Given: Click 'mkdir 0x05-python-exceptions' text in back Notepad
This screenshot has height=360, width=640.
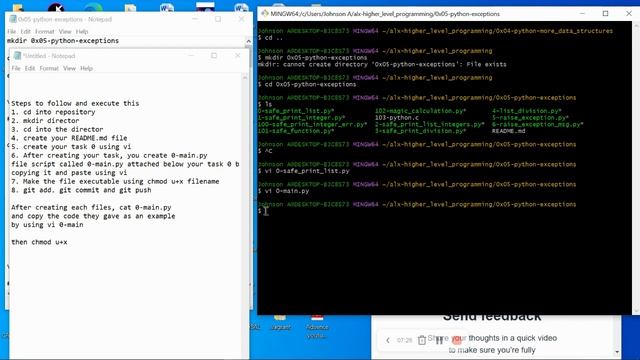Looking at the screenshot, I should (x=63, y=41).
